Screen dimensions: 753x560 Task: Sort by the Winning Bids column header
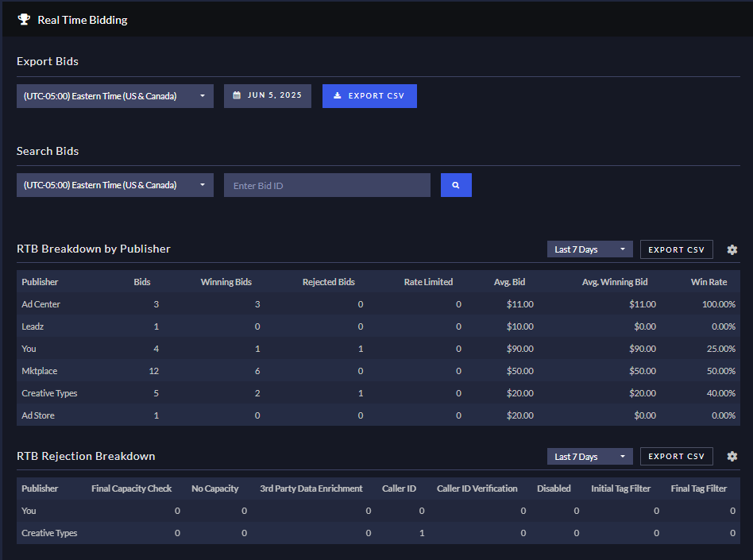click(226, 282)
